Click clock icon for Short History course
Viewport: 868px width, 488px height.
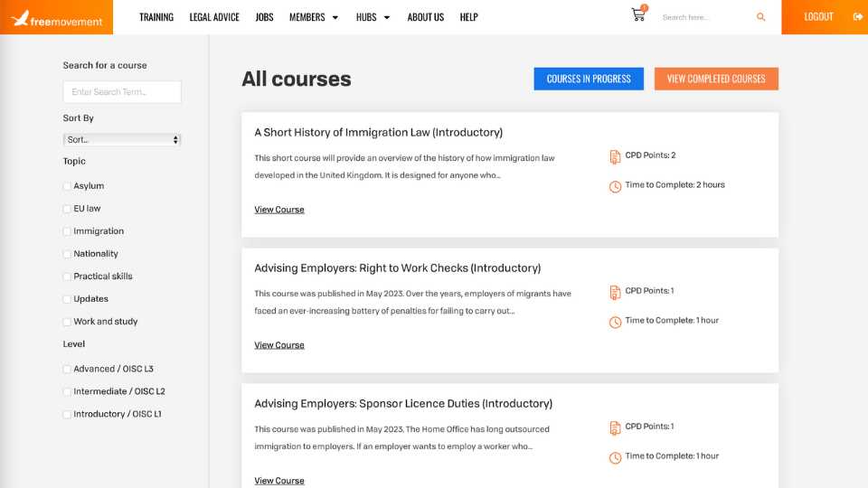tap(615, 186)
